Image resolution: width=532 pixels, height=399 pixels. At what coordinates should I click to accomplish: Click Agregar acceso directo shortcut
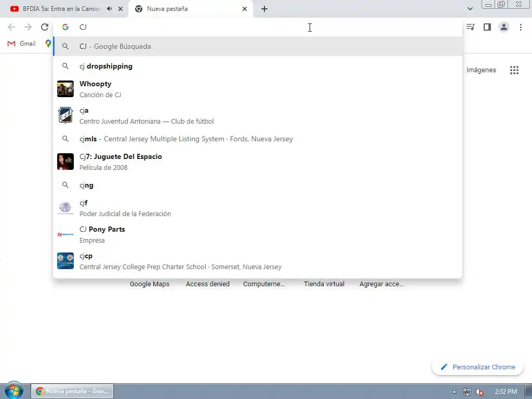(x=381, y=284)
